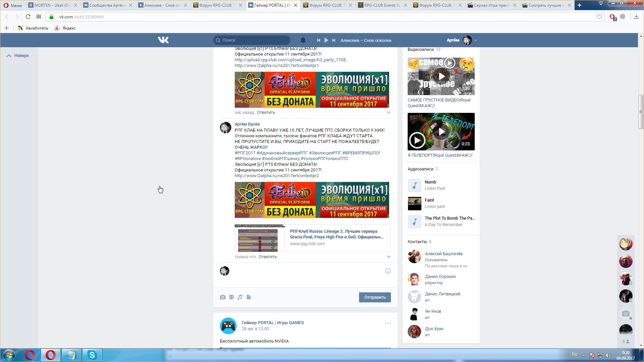Switch to Смотреть лучшие tab
Image resolution: width=644 pixels, height=362 pixels.
547,5
